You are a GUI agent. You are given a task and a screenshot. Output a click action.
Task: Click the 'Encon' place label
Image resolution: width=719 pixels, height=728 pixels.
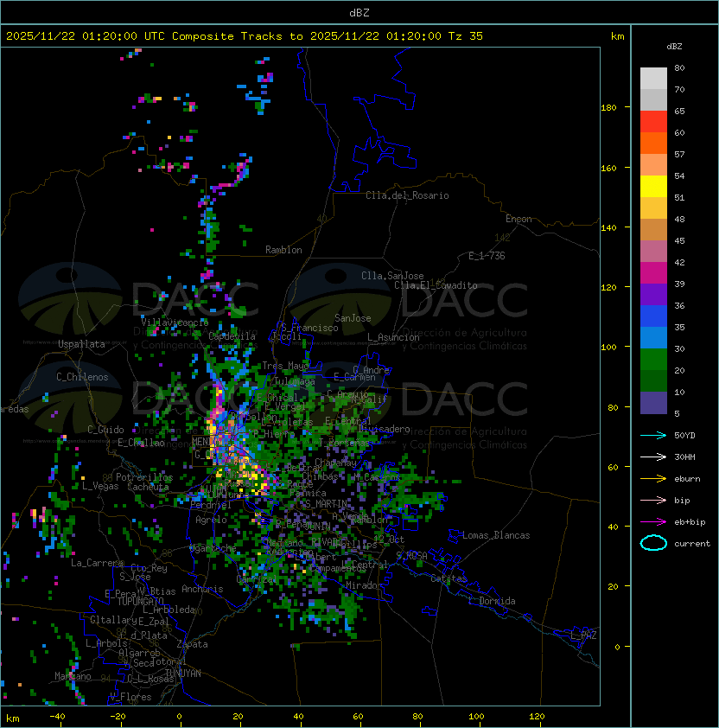[x=519, y=219]
